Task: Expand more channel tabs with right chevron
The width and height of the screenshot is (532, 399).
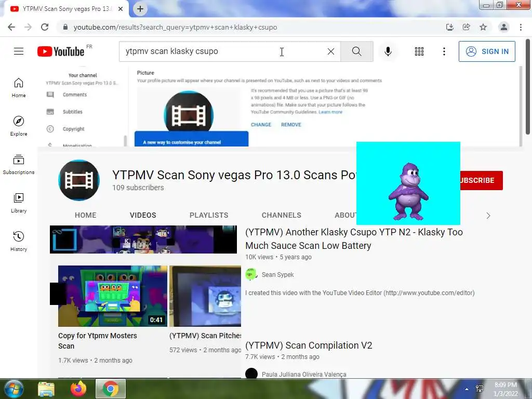Action: (x=488, y=216)
